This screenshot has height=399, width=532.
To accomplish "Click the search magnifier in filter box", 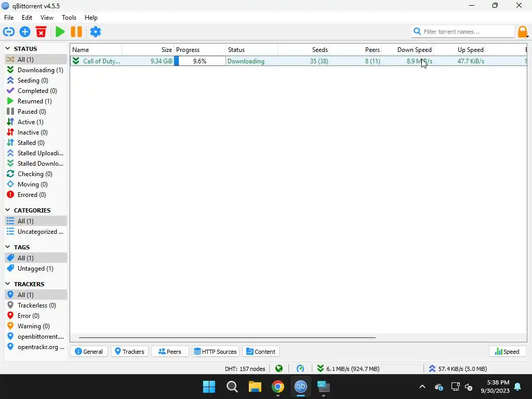I will pyautogui.click(x=417, y=32).
